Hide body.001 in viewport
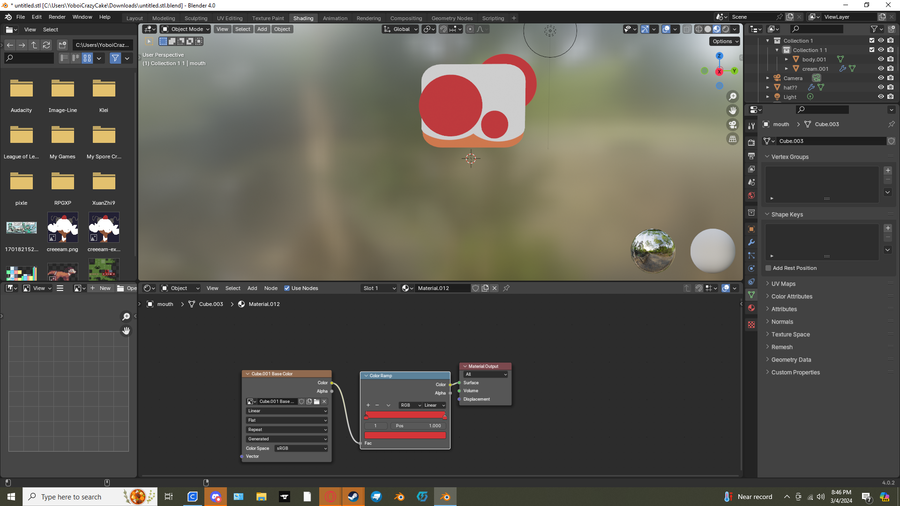 click(x=880, y=59)
